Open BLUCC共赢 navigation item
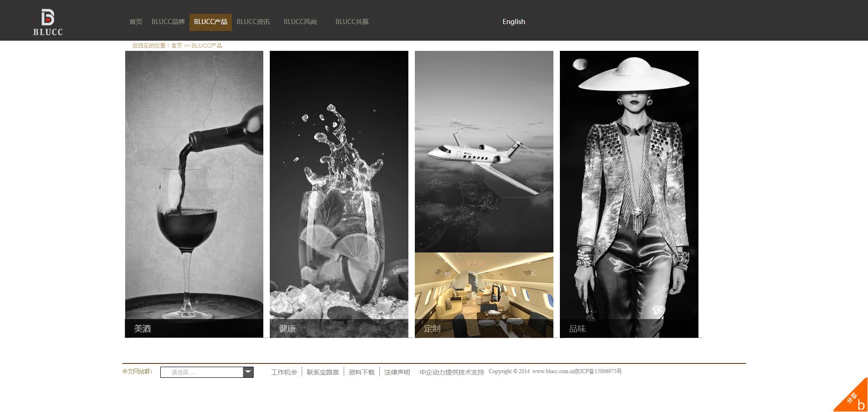The image size is (868, 412). coord(352,22)
